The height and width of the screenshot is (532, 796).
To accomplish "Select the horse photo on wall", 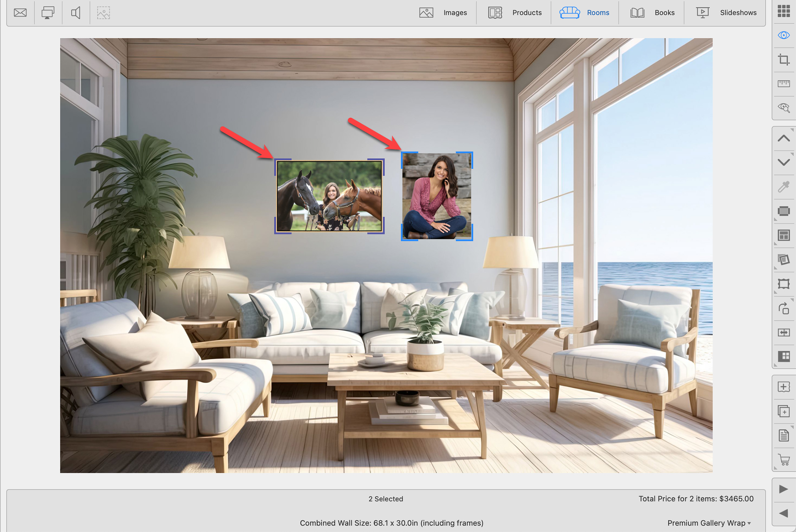I will click(329, 196).
